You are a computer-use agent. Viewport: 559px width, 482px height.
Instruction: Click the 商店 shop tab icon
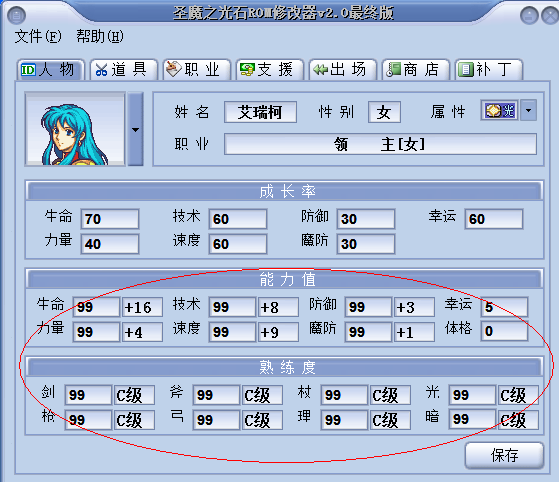tap(394, 70)
